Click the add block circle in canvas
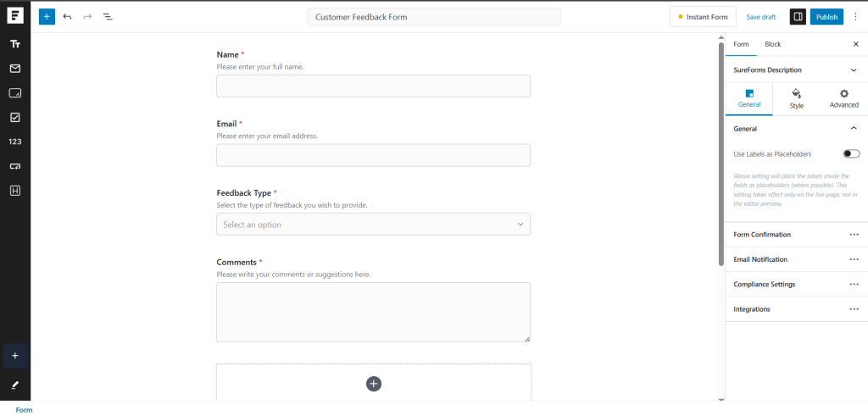 [374, 383]
